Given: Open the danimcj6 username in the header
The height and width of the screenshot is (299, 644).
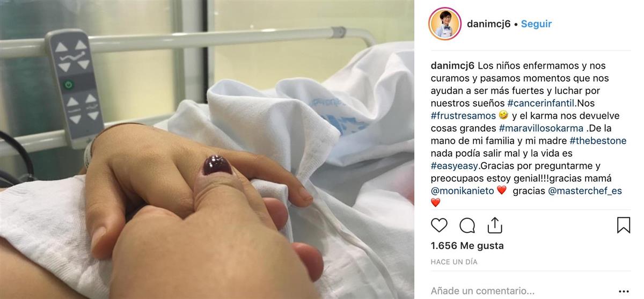Looking at the screenshot, I should click(x=489, y=24).
